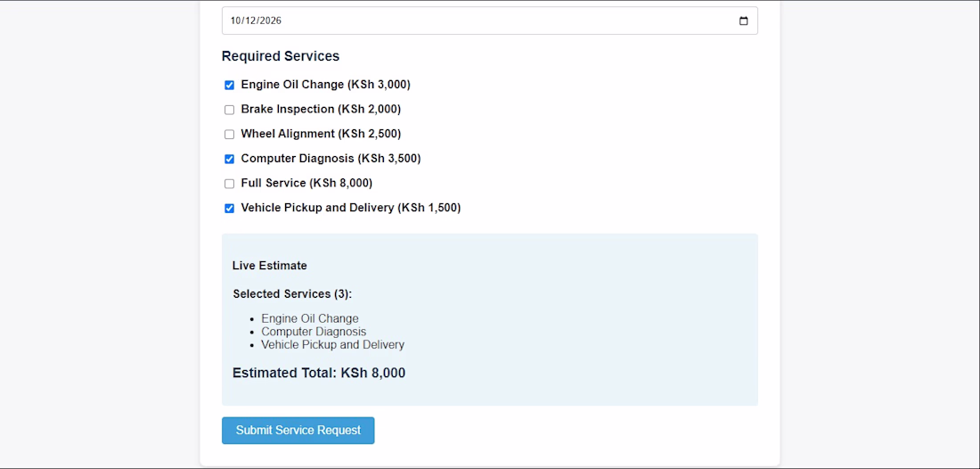Click Vehicle Pickup and Delivery in estimate list
The height and width of the screenshot is (469, 980).
[x=332, y=344]
